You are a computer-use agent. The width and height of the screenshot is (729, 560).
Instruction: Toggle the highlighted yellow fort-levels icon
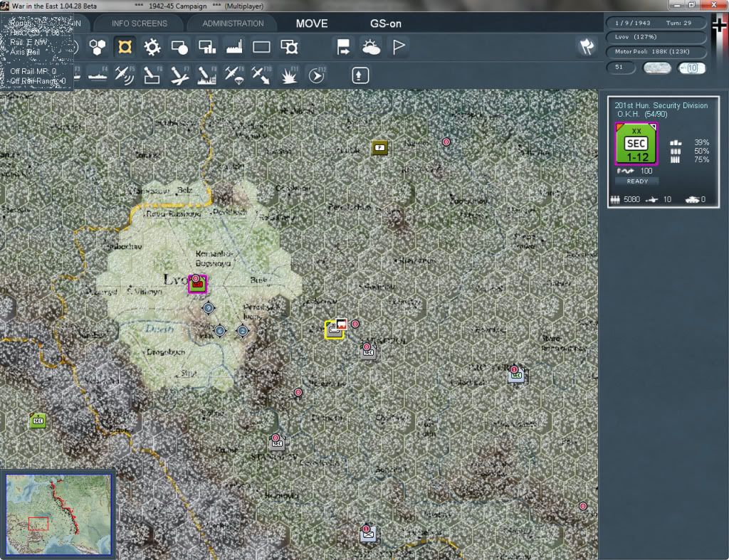[x=125, y=47]
